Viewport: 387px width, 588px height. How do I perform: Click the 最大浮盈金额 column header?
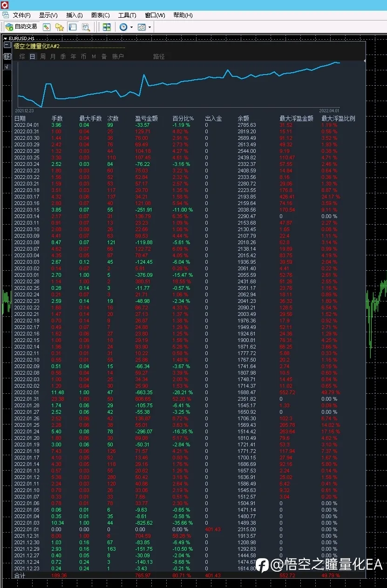pyautogui.click(x=296, y=118)
